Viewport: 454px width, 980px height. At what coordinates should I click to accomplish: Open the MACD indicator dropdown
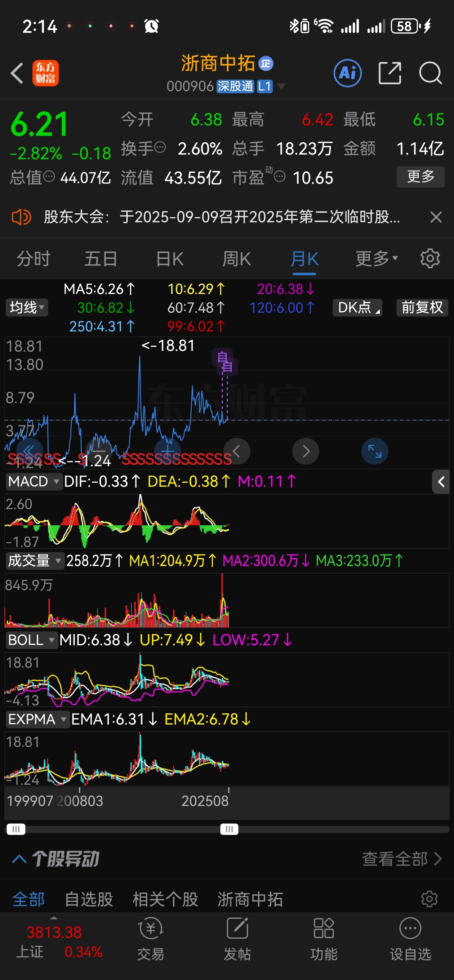[x=34, y=482]
